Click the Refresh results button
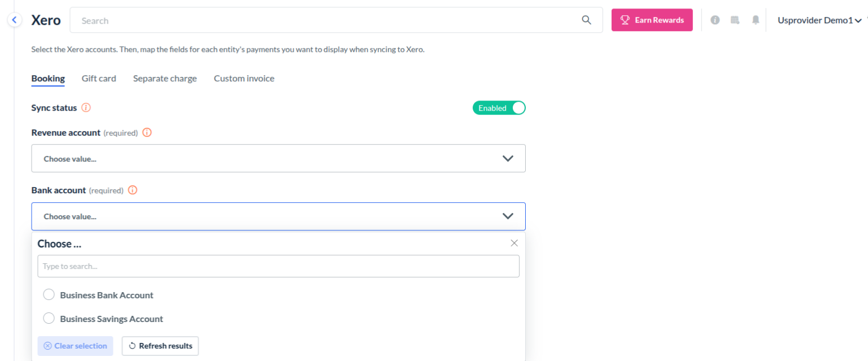 click(x=160, y=346)
